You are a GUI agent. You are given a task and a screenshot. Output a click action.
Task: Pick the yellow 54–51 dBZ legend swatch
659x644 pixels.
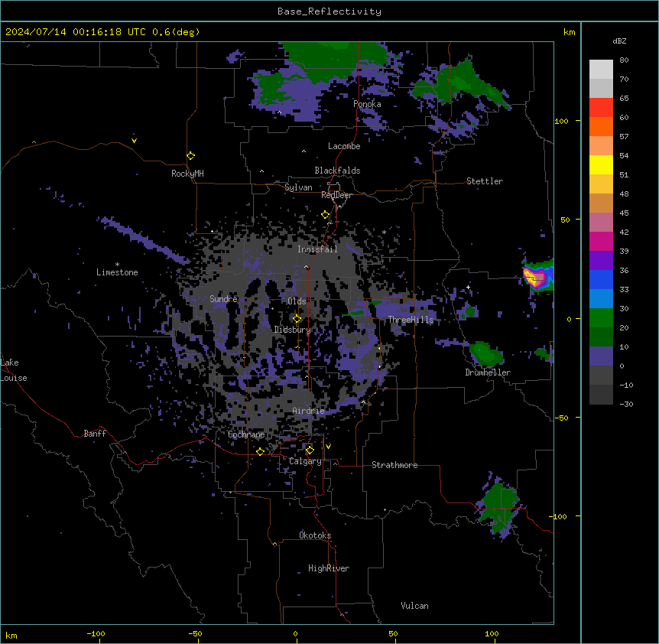coord(601,164)
